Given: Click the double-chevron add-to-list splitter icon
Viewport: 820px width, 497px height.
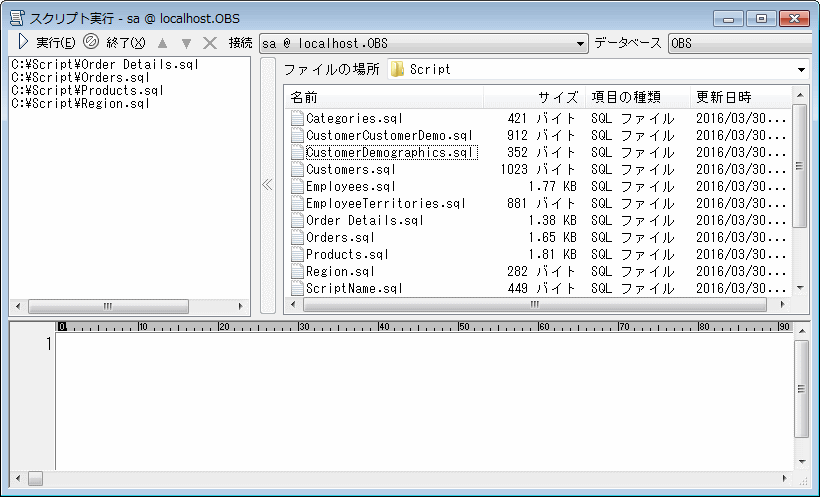Looking at the screenshot, I should click(x=267, y=185).
